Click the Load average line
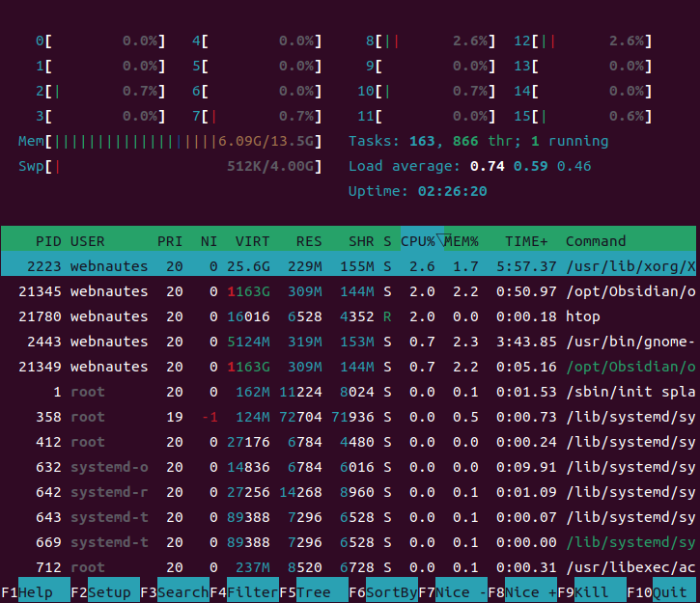Image resolution: width=700 pixels, height=603 pixels. pyautogui.click(x=469, y=166)
